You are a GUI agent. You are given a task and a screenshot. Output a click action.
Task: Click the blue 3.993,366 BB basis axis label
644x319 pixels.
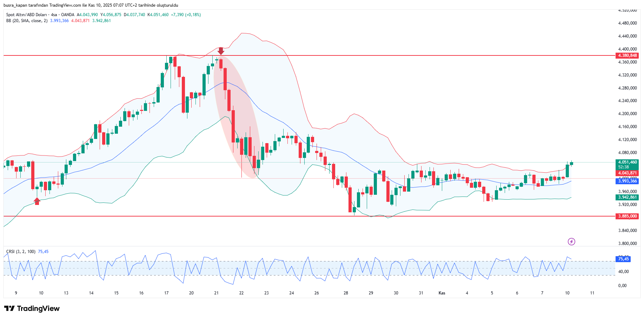pos(627,181)
